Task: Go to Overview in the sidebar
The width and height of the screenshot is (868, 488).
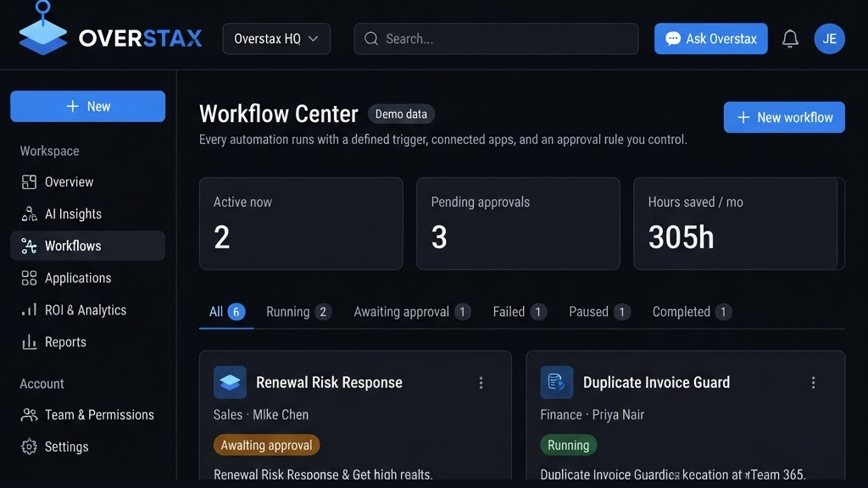Action: tap(88, 182)
